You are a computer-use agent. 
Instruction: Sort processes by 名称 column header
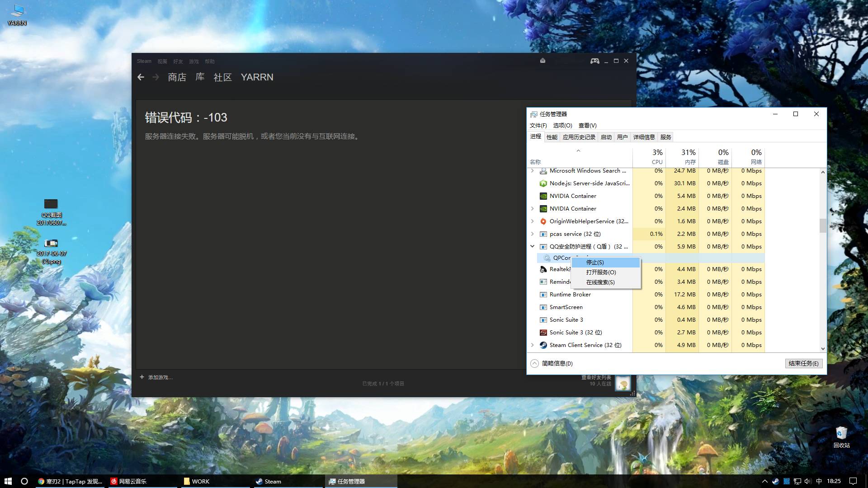point(580,157)
